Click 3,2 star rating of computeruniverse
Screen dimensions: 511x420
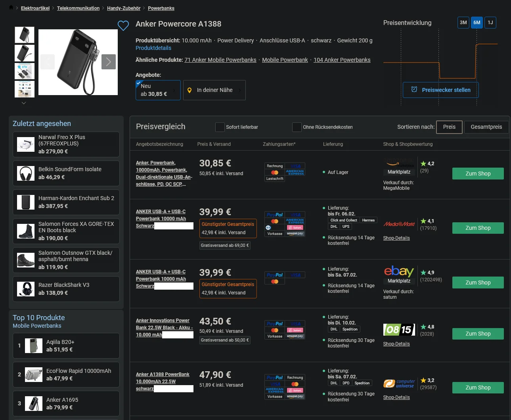(x=427, y=380)
